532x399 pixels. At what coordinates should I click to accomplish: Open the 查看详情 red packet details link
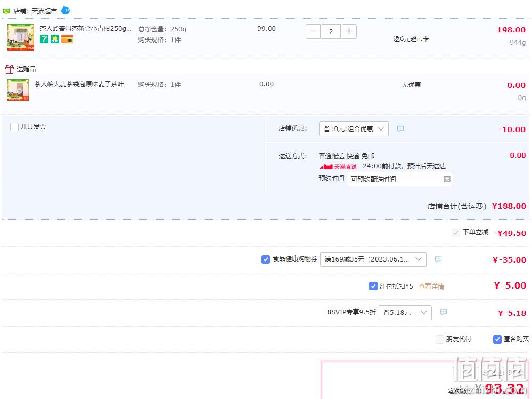(x=431, y=287)
